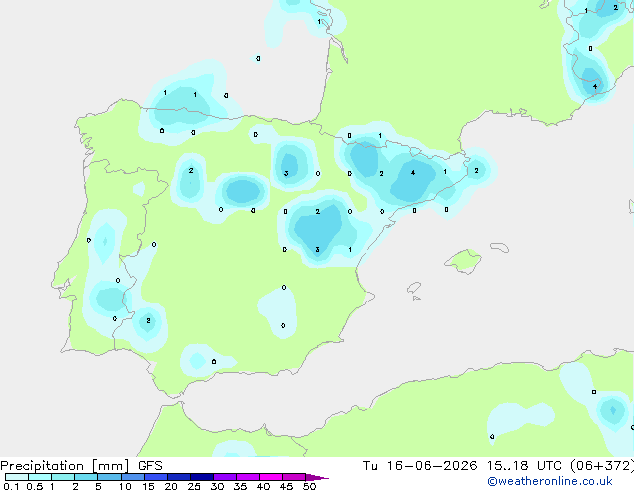The width and height of the screenshot is (634, 490).
Task: Click the "Tu 16-06-2026" date text
Action: pyautogui.click(x=420, y=466)
